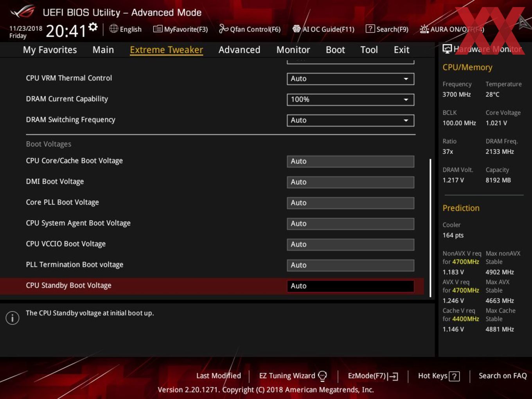Click the settings list vertical scrollbar
The width and height of the screenshot is (532, 399).
click(x=430, y=228)
